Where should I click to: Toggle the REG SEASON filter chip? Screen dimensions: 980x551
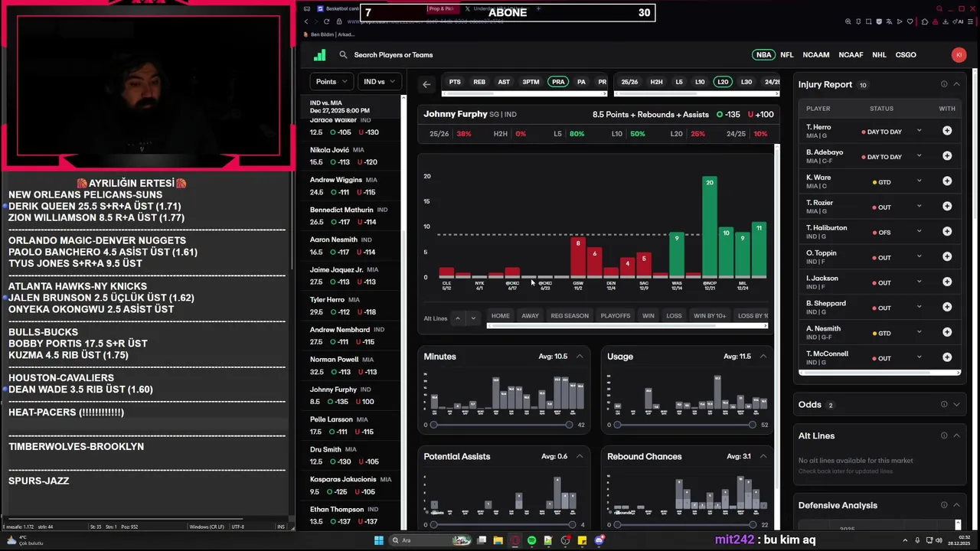click(570, 315)
